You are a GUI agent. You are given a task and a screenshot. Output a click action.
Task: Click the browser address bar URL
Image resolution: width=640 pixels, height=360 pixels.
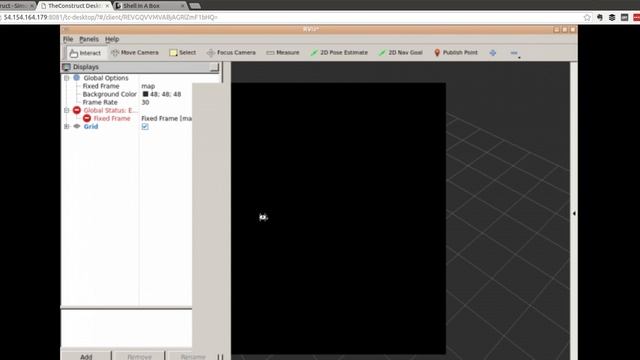pyautogui.click(x=111, y=18)
